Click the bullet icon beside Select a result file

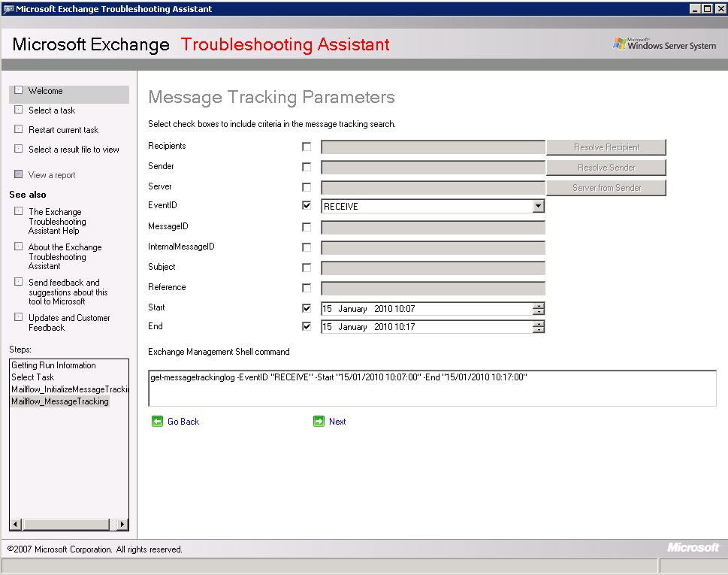click(18, 149)
